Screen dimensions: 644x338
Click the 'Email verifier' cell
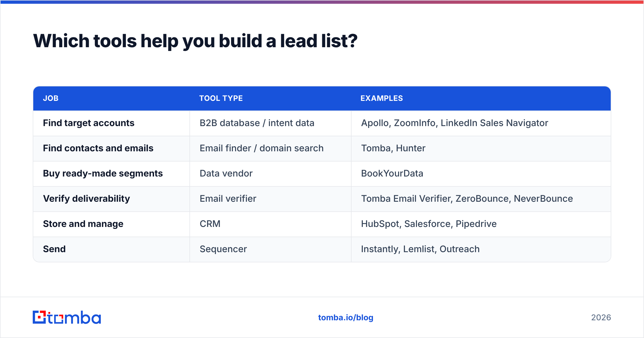(270, 199)
